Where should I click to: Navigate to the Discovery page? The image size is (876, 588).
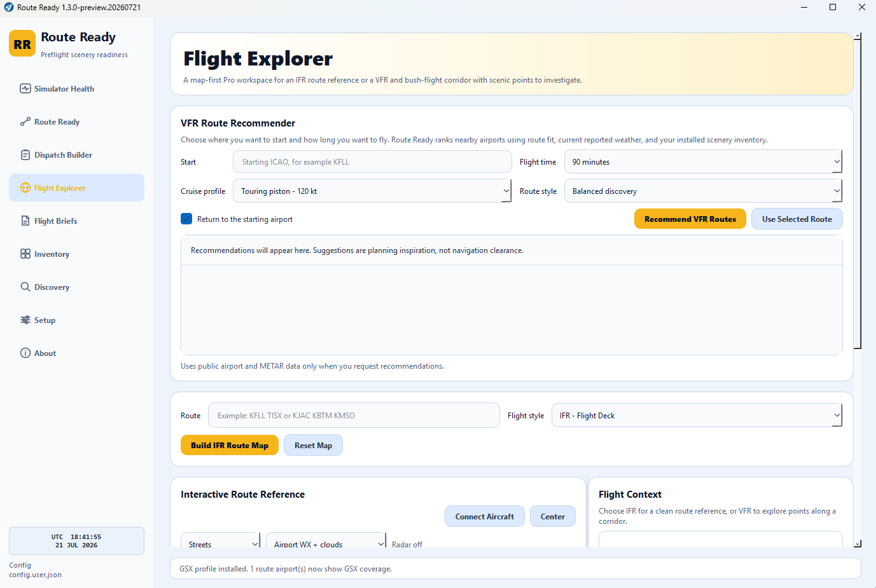tap(76, 287)
